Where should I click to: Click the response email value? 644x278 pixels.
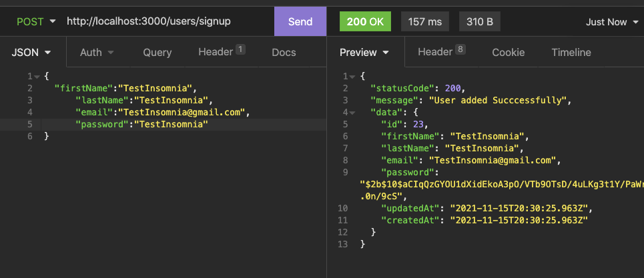tap(493, 159)
